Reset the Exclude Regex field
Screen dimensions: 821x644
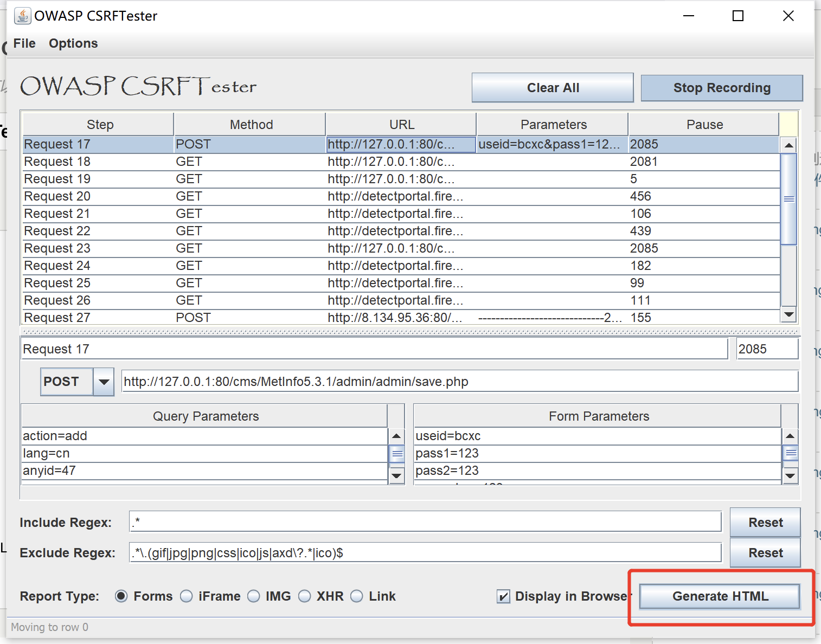(x=765, y=553)
